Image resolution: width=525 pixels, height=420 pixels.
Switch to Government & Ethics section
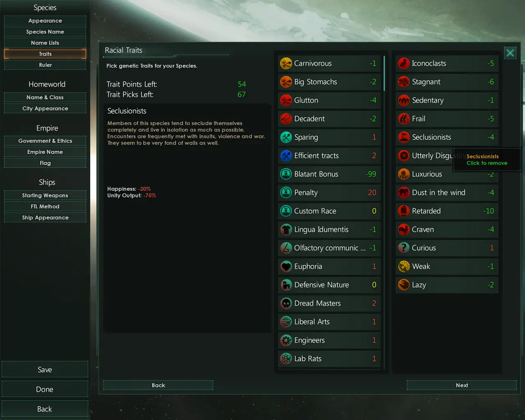[x=45, y=141]
